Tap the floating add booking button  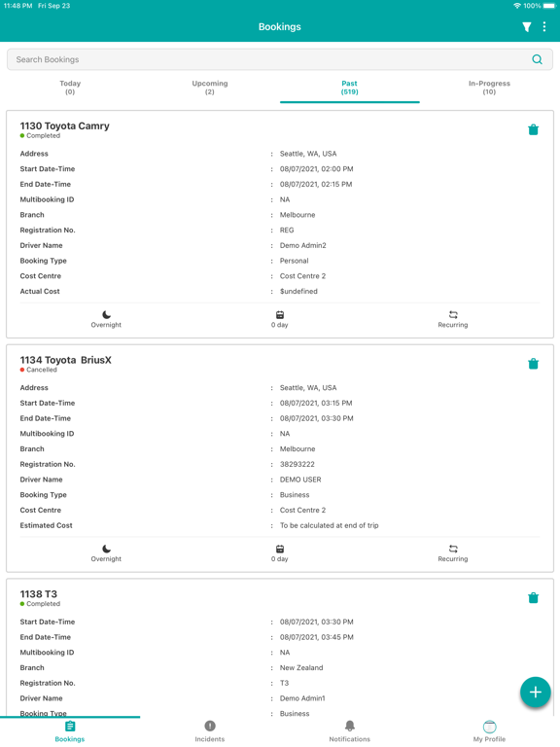click(x=536, y=692)
